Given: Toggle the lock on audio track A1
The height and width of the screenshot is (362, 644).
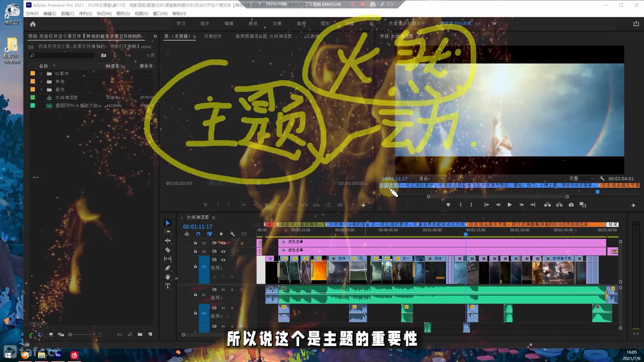Looking at the screenshot, I should (x=196, y=295).
